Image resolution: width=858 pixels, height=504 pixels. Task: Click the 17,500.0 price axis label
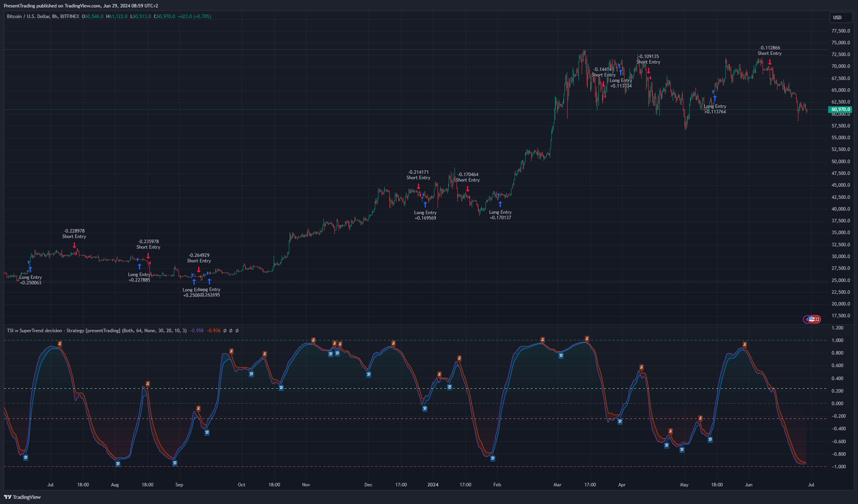click(841, 316)
